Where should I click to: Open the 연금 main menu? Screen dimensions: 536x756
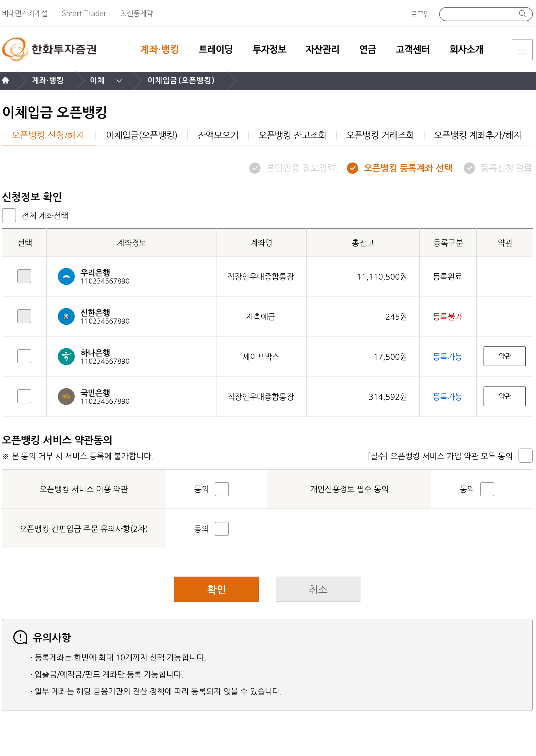coord(368,49)
